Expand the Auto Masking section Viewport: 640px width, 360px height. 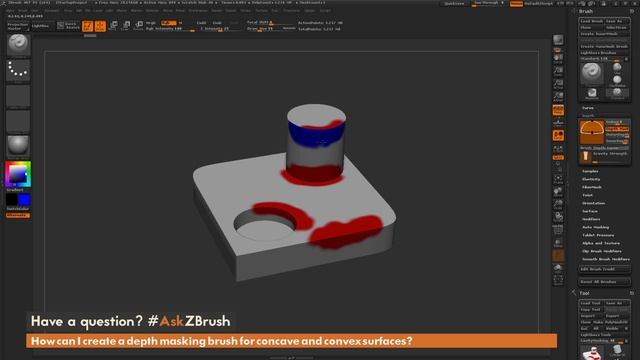[595, 227]
